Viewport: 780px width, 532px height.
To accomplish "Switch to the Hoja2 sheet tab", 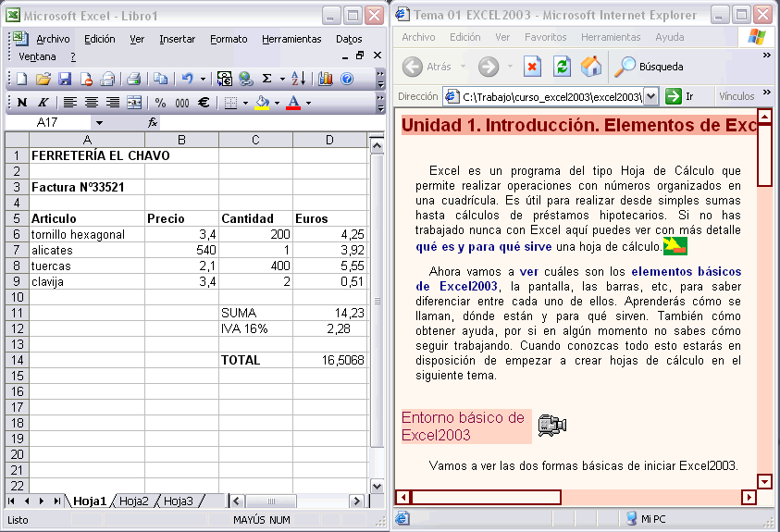I will (134, 501).
